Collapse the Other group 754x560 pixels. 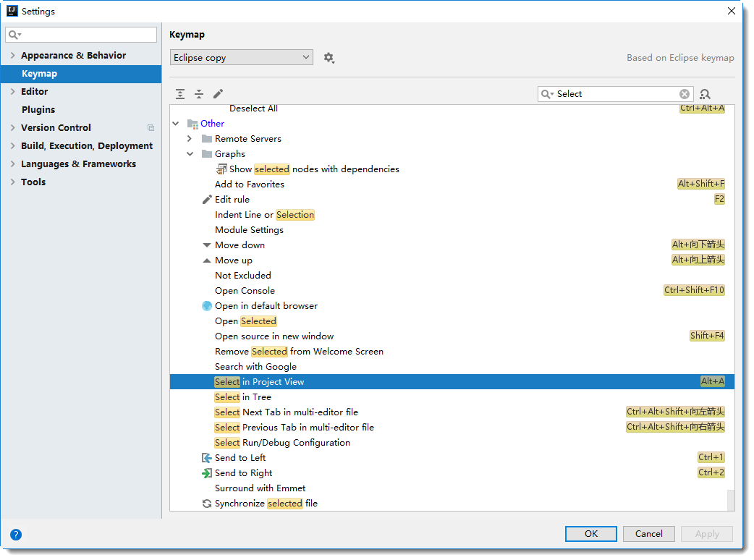click(176, 124)
